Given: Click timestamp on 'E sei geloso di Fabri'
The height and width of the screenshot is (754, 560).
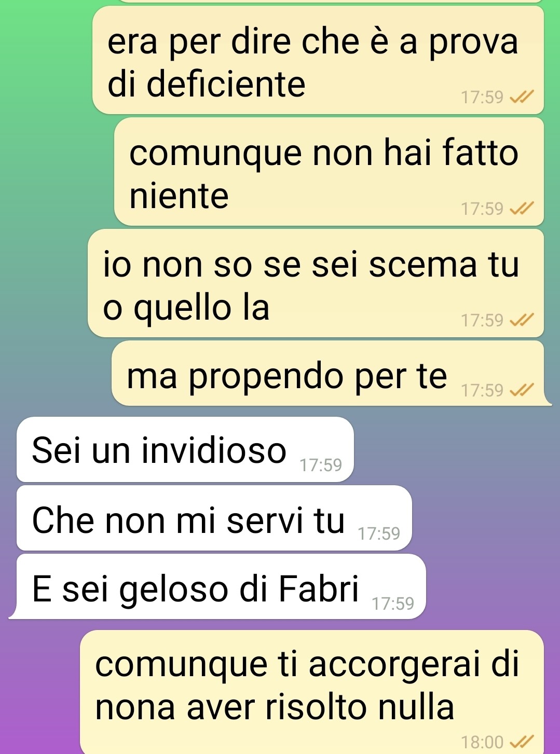Looking at the screenshot, I should pos(393,604).
